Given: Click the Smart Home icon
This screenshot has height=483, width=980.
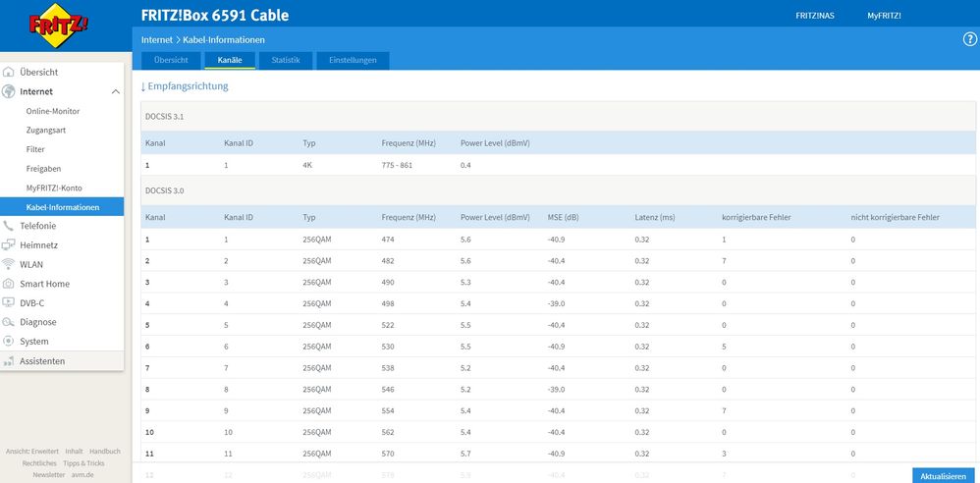Looking at the screenshot, I should [x=8, y=284].
